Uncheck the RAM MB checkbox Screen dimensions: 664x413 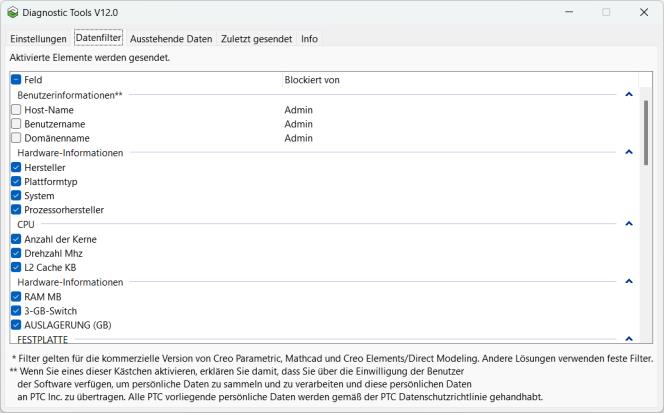16,297
